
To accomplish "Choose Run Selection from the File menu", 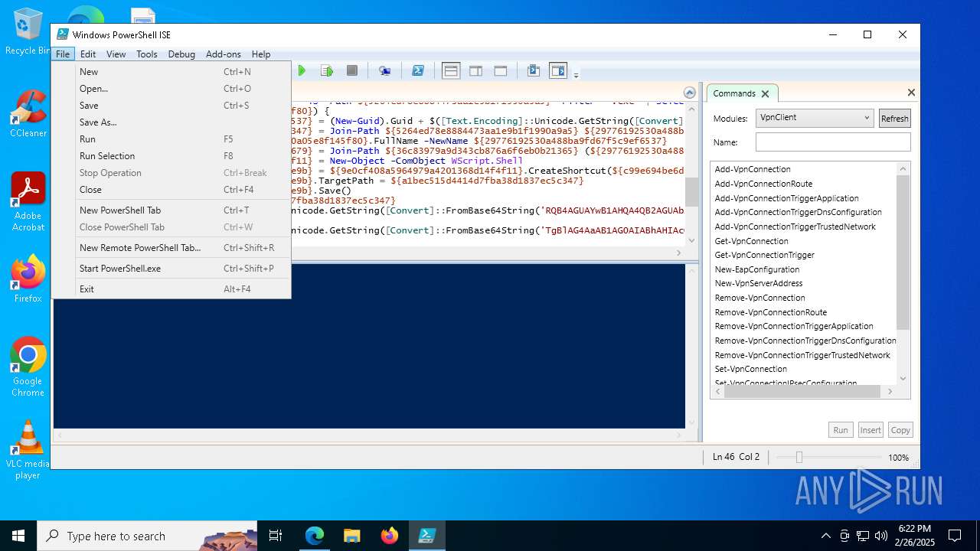I will click(x=171, y=156).
